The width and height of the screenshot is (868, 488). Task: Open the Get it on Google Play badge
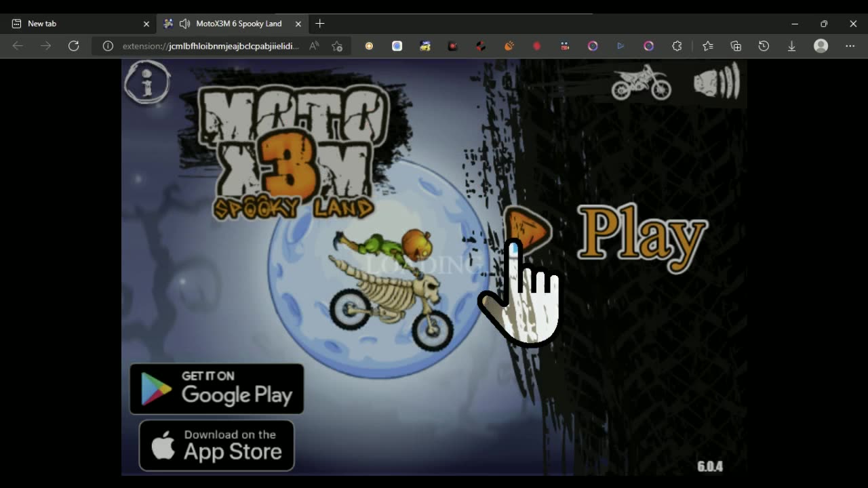coord(216,389)
